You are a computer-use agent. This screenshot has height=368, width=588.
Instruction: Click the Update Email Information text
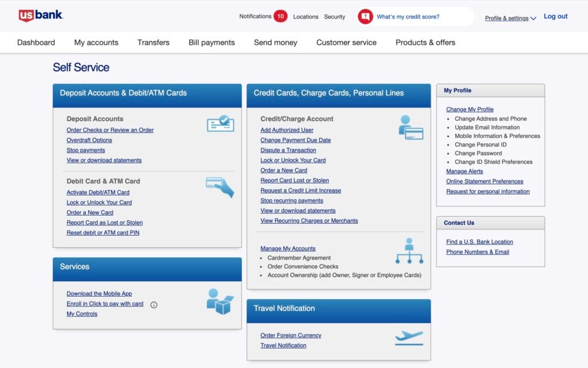487,127
